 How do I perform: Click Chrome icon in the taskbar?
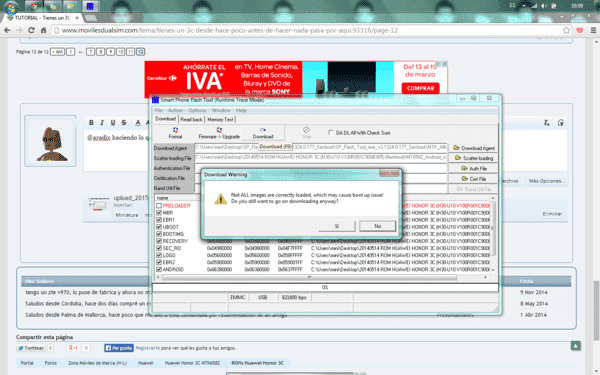(x=34, y=6)
